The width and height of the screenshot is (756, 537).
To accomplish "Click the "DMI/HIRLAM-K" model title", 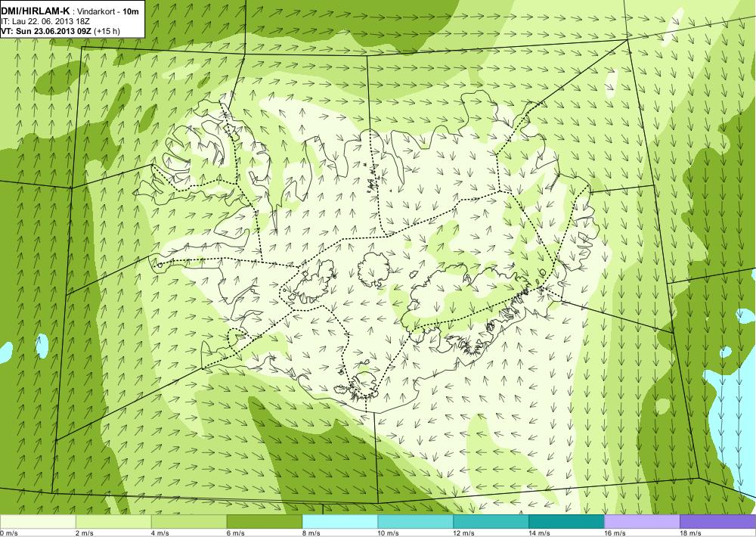I will [x=36, y=11].
